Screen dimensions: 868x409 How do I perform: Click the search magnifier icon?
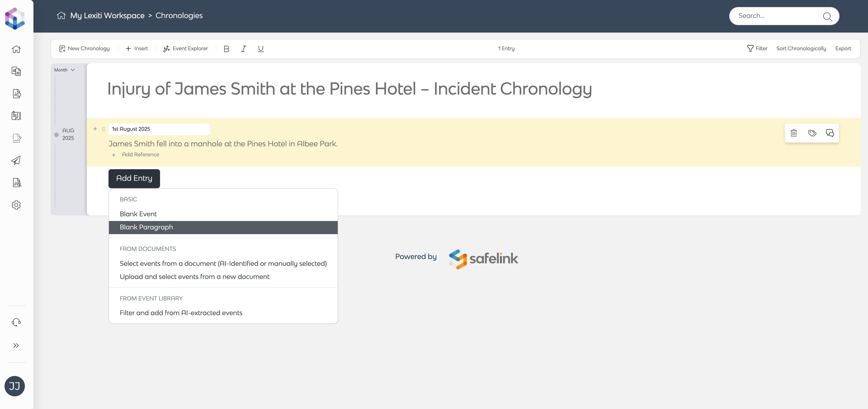(x=827, y=16)
